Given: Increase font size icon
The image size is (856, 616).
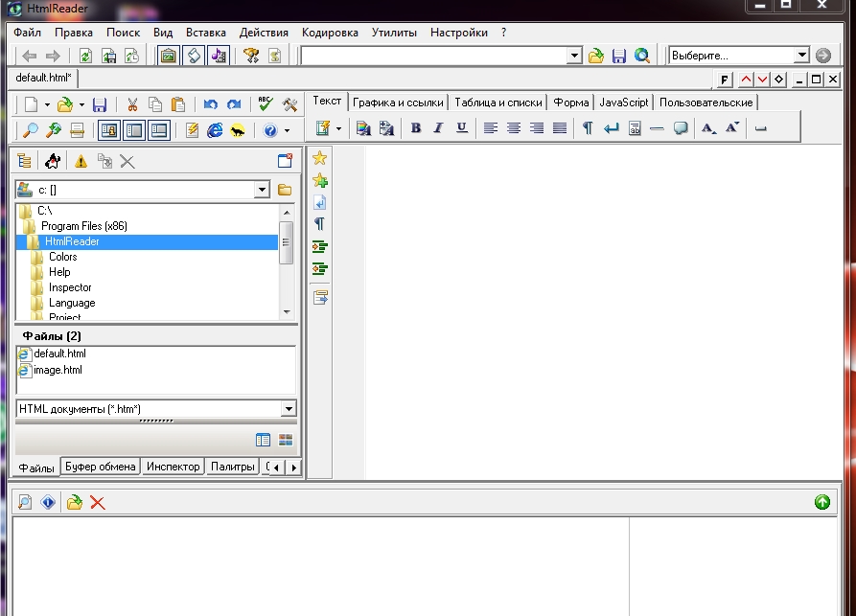Looking at the screenshot, I should point(731,128).
